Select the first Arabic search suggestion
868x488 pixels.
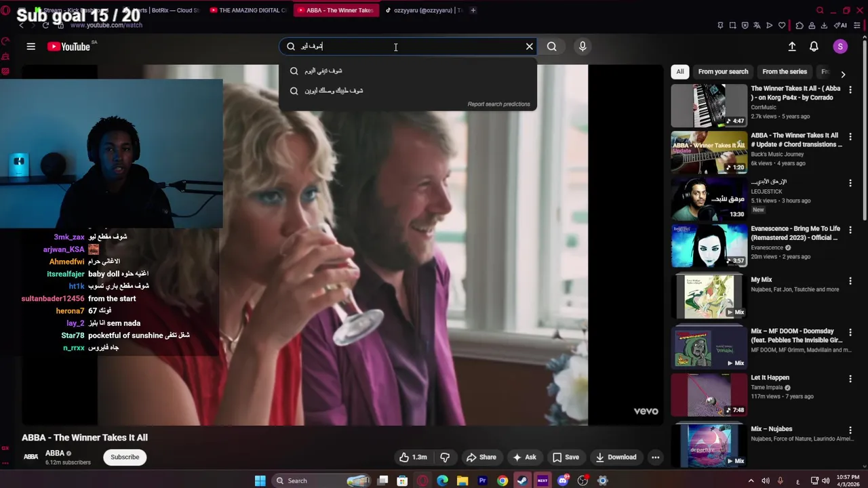[x=408, y=70]
